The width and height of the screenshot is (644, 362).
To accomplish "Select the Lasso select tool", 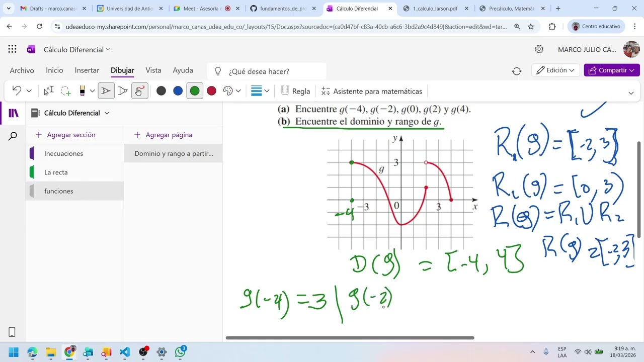I will [65, 91].
